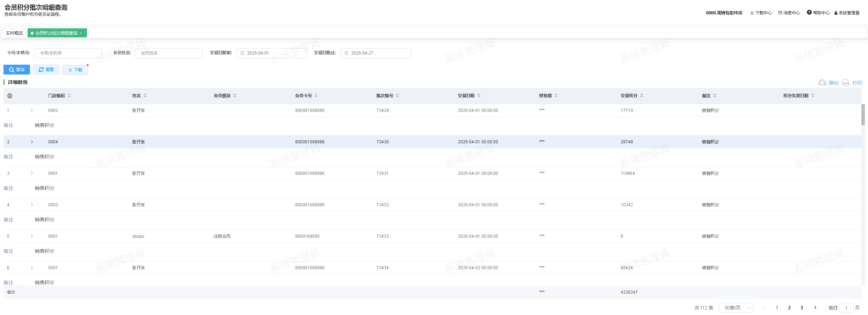
Task: Close the 会员积分批次明细查询 tab
Action: tap(81, 34)
